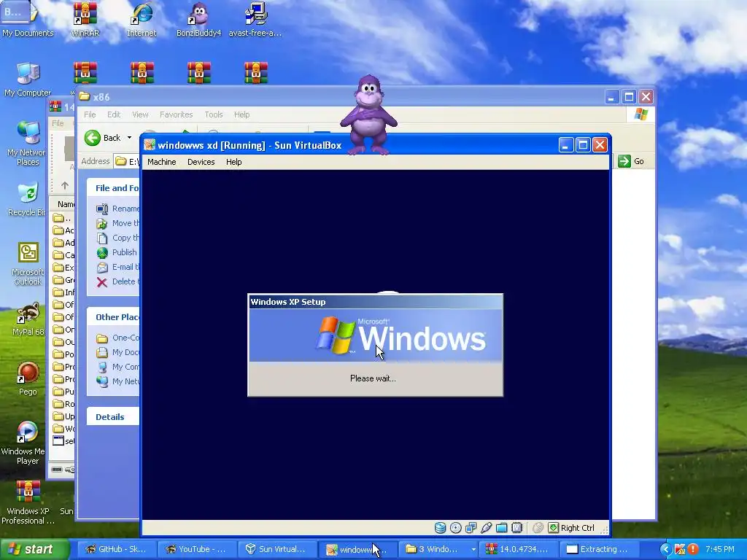The width and height of the screenshot is (747, 560).
Task: Select Recycle Bin desktop icon
Action: pyautogui.click(x=28, y=199)
